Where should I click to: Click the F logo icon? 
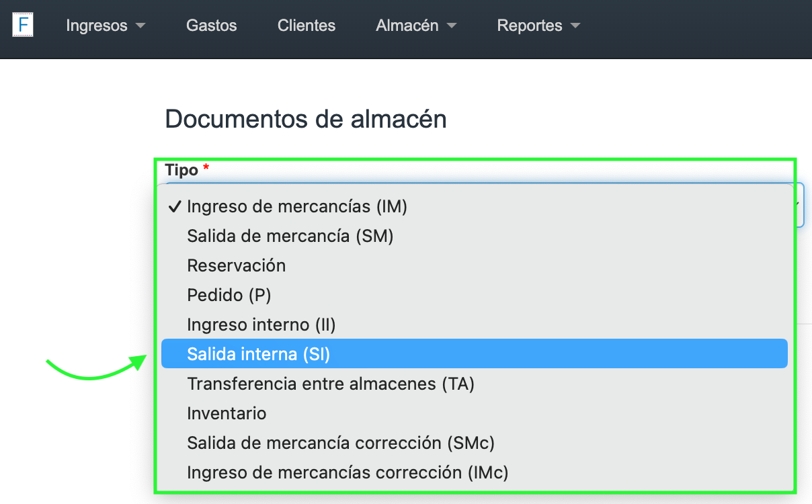[x=23, y=26]
